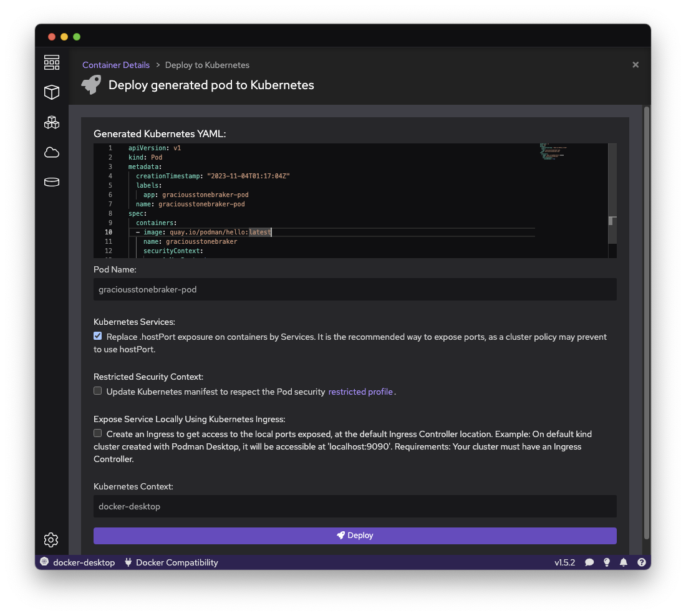Click the Docker Compatibility plug icon
The height and width of the screenshot is (616, 686).
(128, 562)
